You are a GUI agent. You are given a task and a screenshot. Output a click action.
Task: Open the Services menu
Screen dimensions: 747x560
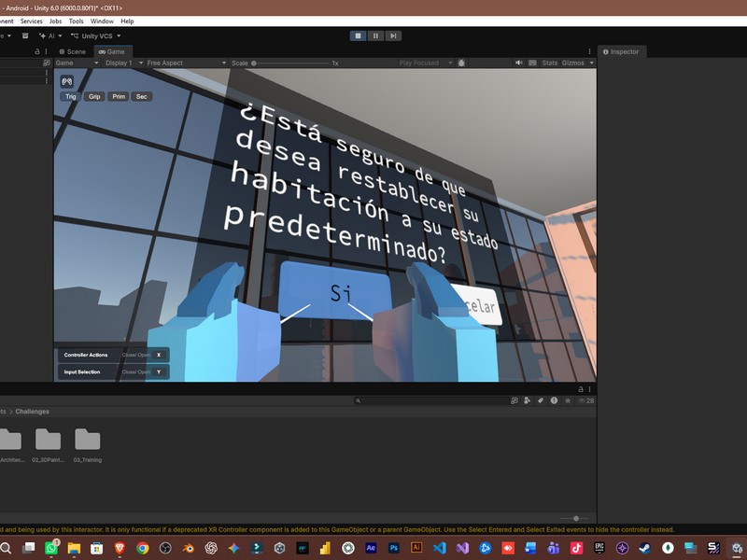coord(32,21)
